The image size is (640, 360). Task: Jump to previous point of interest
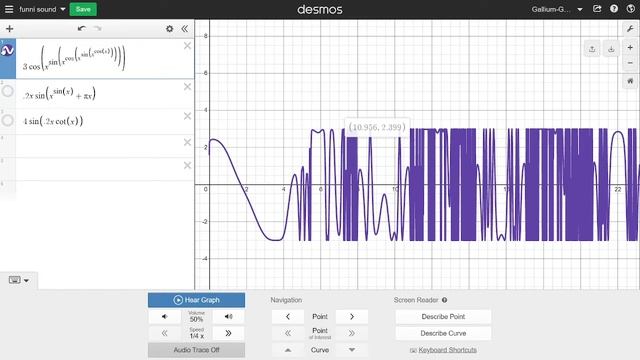click(x=288, y=333)
